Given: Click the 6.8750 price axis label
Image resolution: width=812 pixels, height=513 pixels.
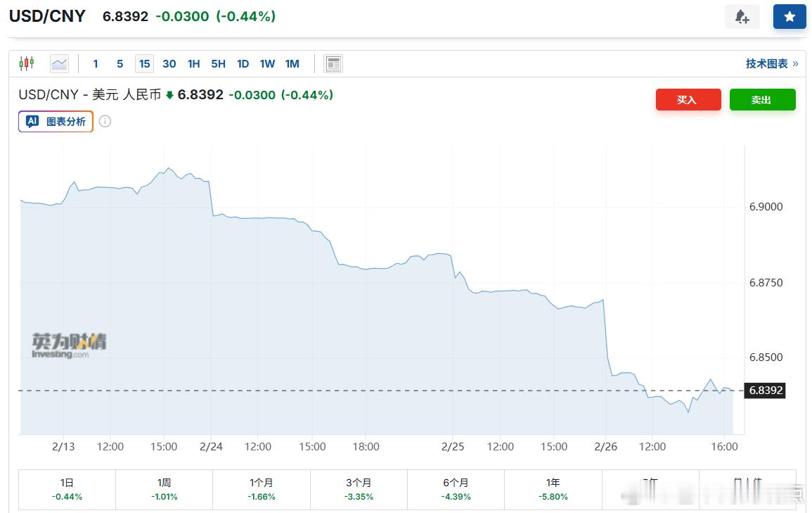Looking at the screenshot, I should (x=766, y=283).
